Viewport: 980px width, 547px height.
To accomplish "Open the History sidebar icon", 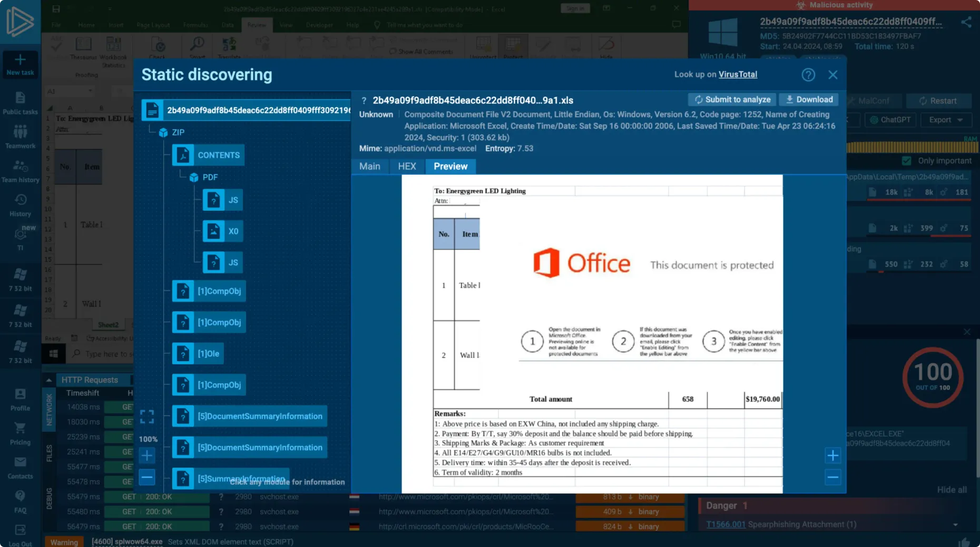I will tap(20, 201).
